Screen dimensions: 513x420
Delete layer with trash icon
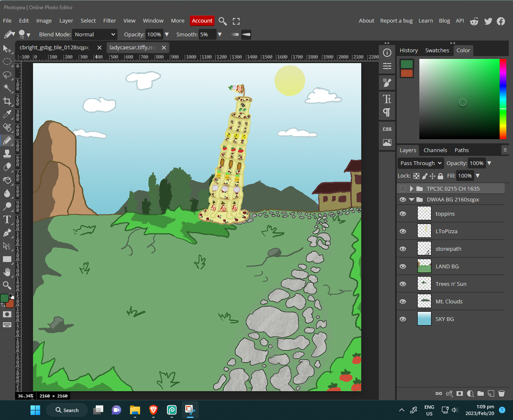[501, 393]
